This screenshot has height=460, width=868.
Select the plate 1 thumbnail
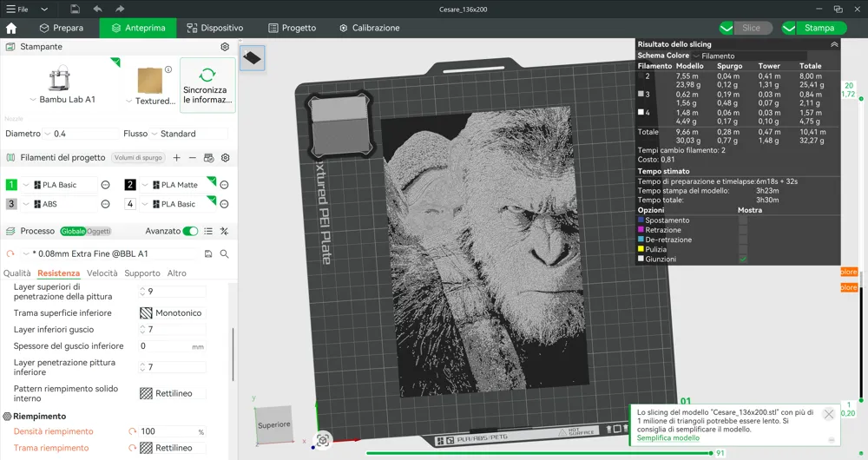click(x=252, y=58)
